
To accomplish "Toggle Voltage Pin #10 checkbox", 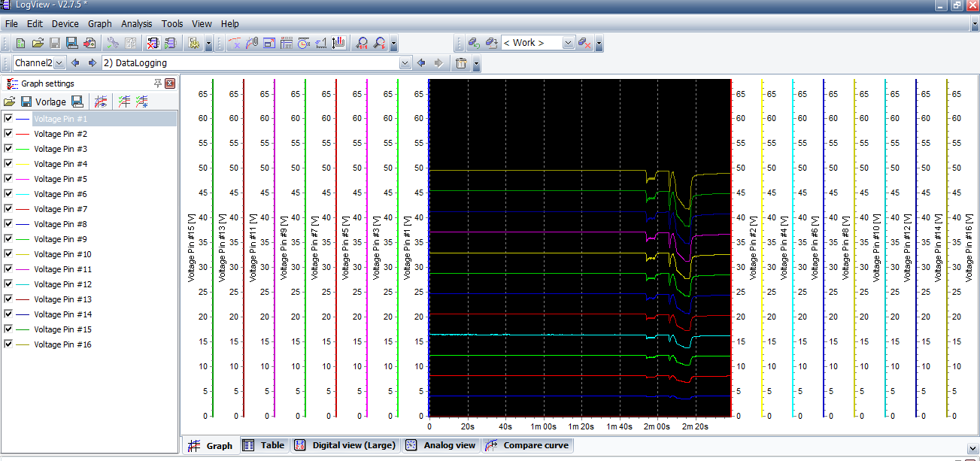I will [x=8, y=254].
